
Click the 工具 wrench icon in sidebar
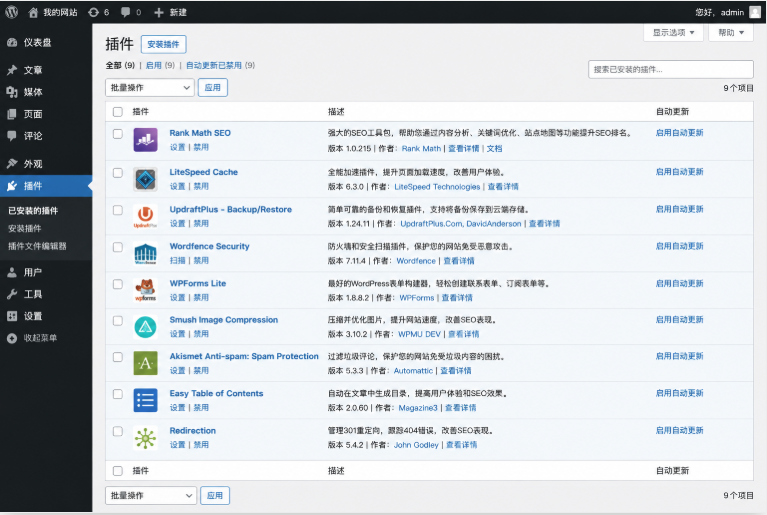12,294
